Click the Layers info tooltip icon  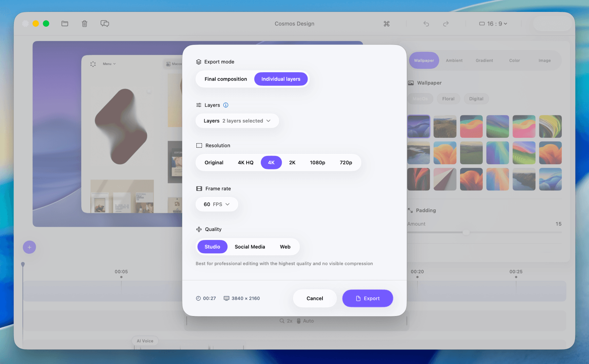pos(226,105)
